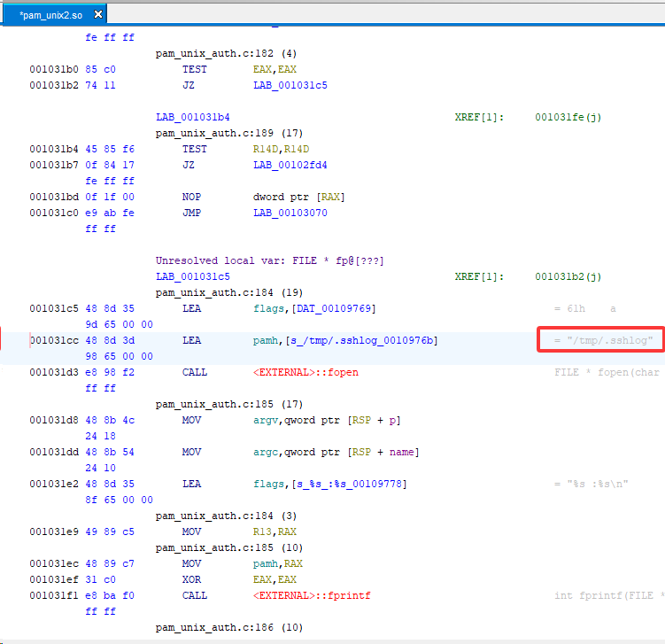Click the LAB_001031b4 label definition

coord(193,117)
